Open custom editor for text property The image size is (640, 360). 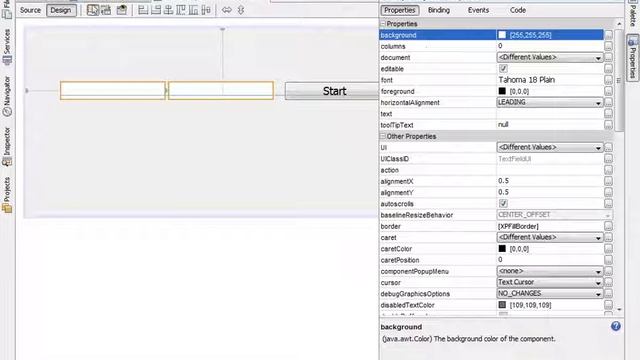pyautogui.click(x=608, y=114)
